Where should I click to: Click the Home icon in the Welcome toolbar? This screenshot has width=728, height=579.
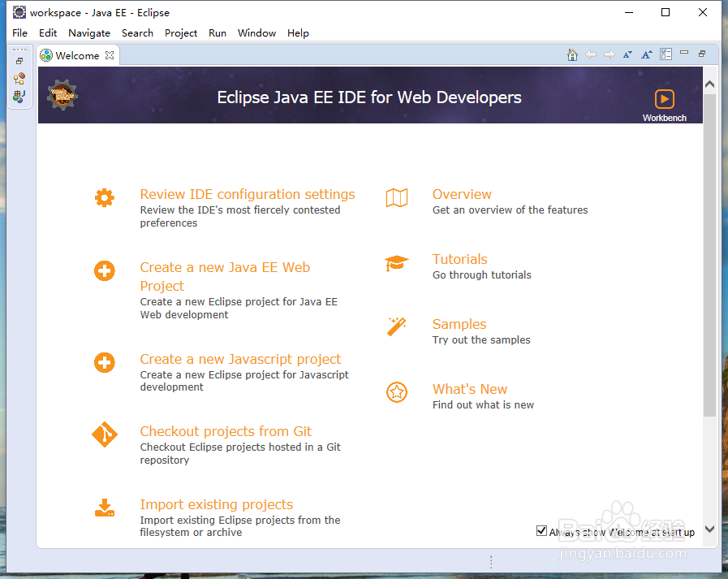(x=572, y=55)
